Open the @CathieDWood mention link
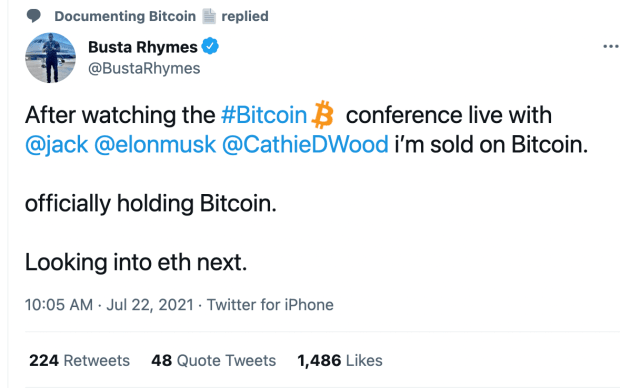The image size is (620, 388). pyautogui.click(x=305, y=145)
